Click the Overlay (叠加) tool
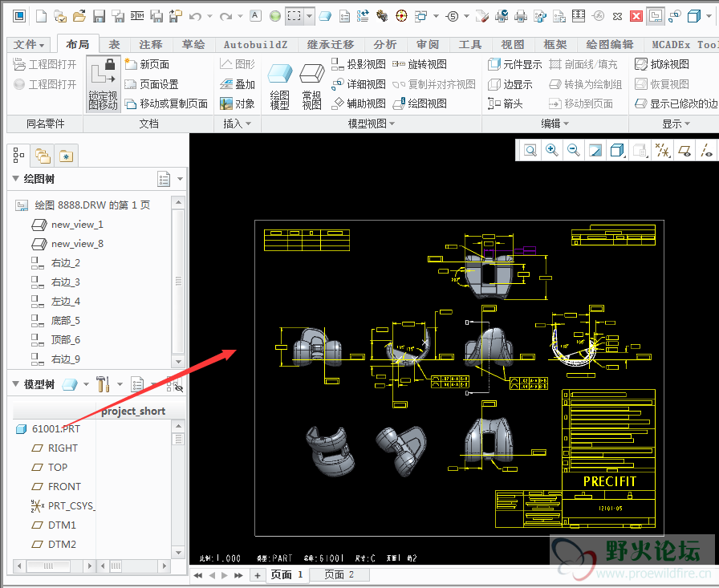The width and height of the screenshot is (719, 588). [237, 84]
